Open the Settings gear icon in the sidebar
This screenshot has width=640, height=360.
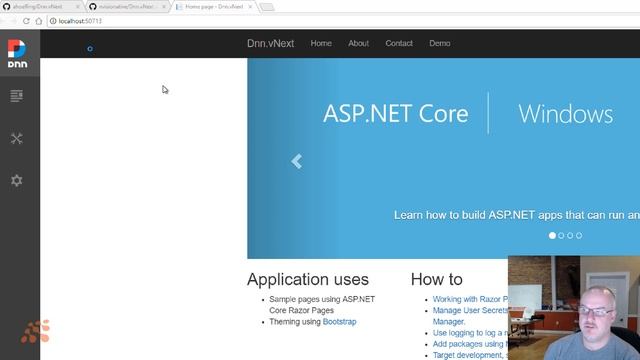[17, 180]
